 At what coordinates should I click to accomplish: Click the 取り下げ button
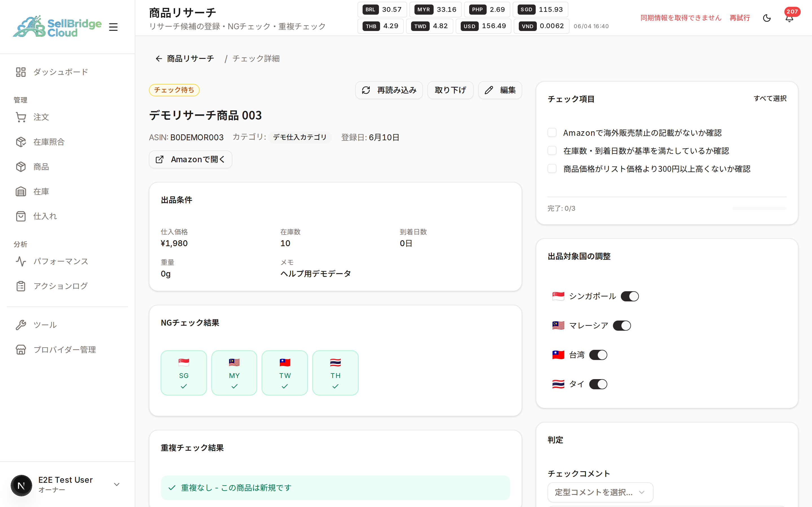(x=450, y=90)
